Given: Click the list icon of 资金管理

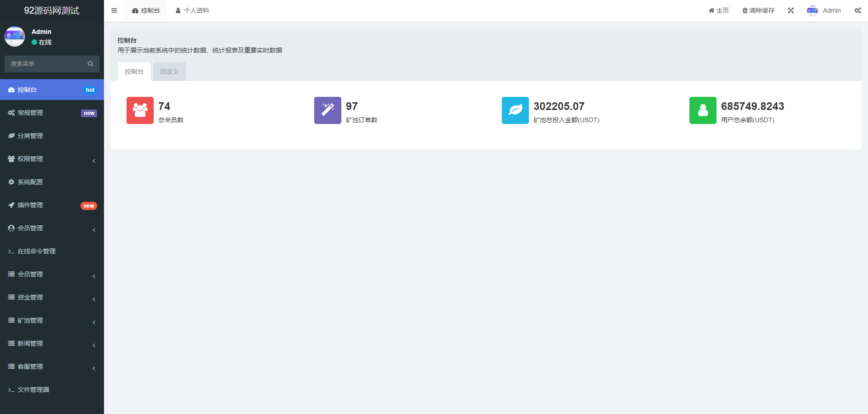Looking at the screenshot, I should pyautogui.click(x=11, y=297).
